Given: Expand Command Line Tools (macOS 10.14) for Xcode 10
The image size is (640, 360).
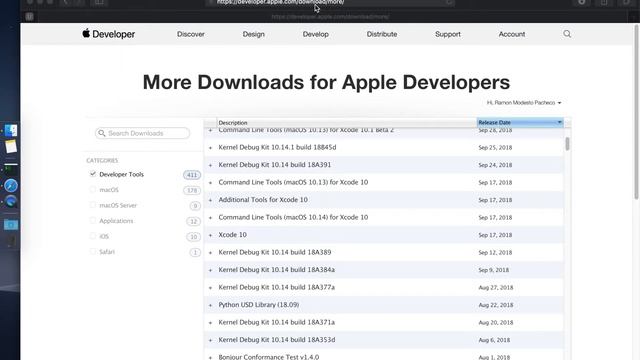Looking at the screenshot, I should [x=211, y=218].
